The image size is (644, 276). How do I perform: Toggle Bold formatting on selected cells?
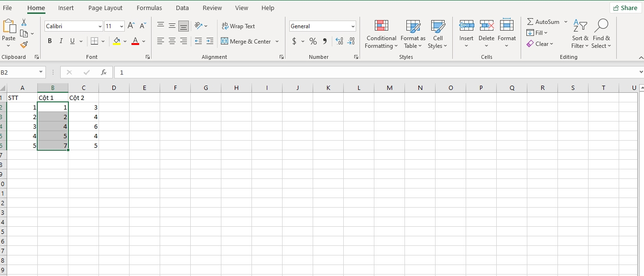click(49, 41)
